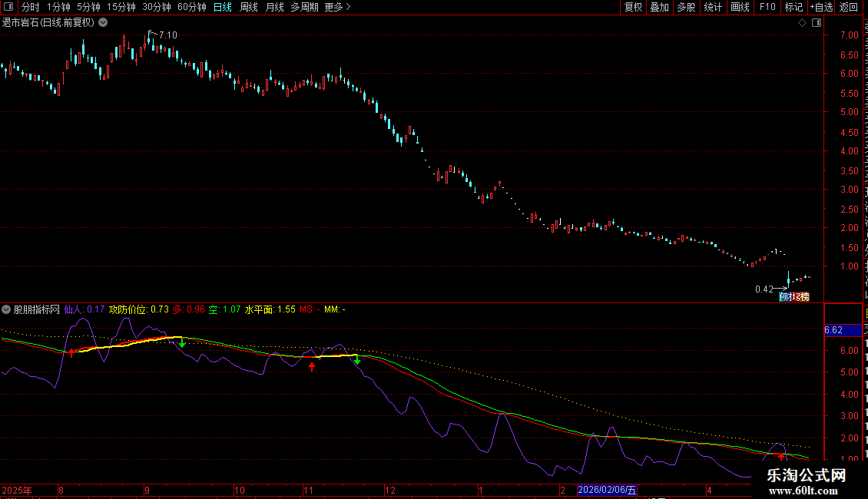This screenshot has width=868, height=499.
Task: Switch to 日线 daily chart
Action: 223,7
